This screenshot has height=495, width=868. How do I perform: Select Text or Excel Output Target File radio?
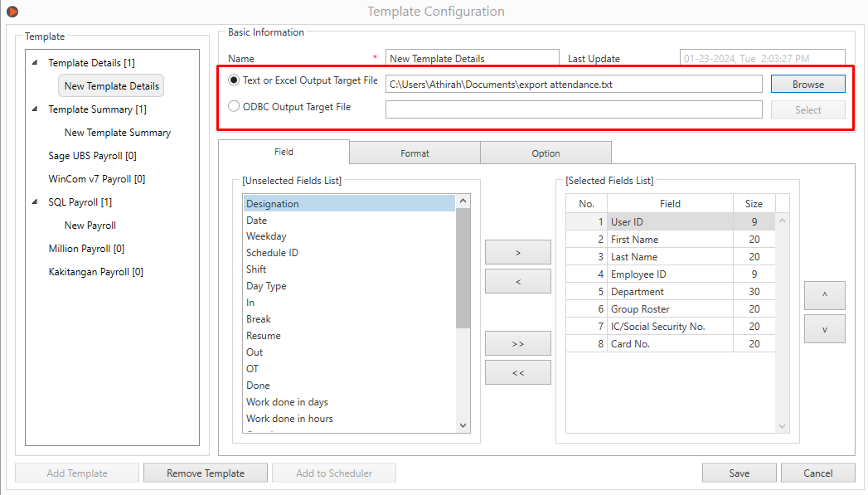(234, 80)
